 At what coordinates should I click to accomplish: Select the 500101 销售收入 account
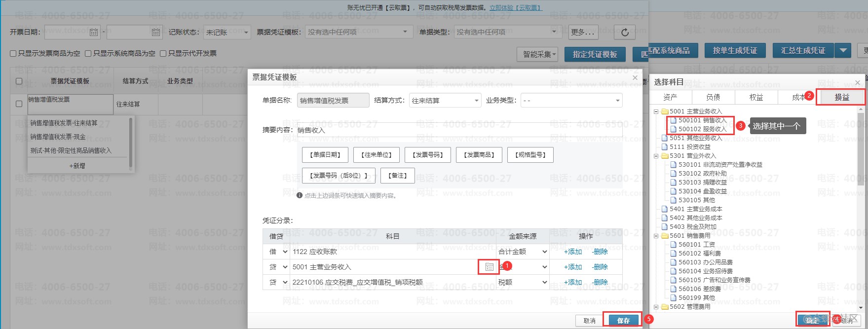tap(702, 120)
